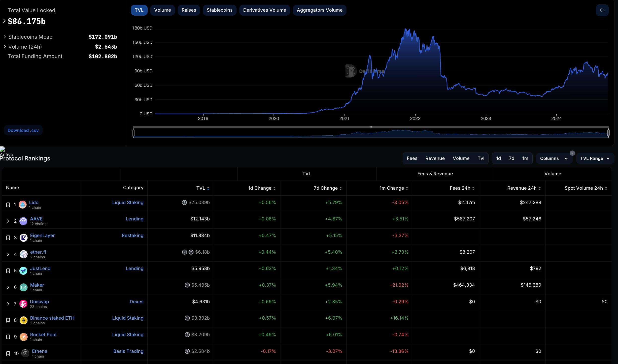Open the Liquid Staking category link for Lido
This screenshot has width=618, height=364.
pos(128,203)
